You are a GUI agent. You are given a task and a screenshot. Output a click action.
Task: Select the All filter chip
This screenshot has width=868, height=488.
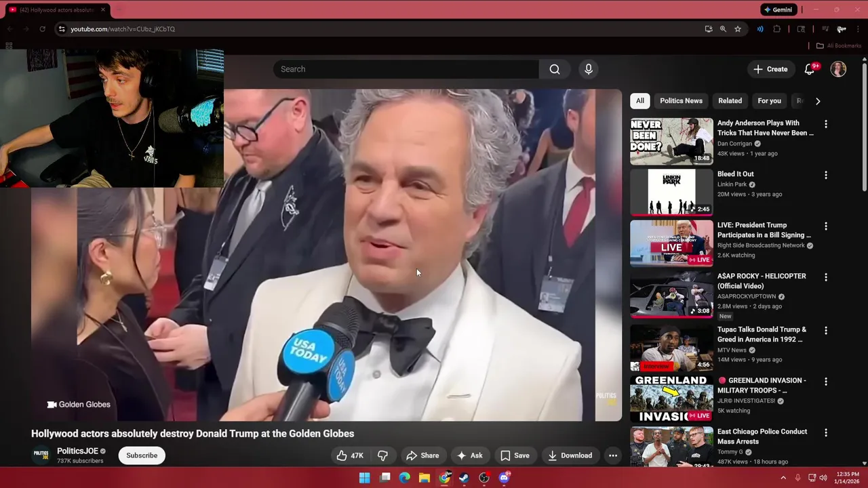pyautogui.click(x=639, y=101)
